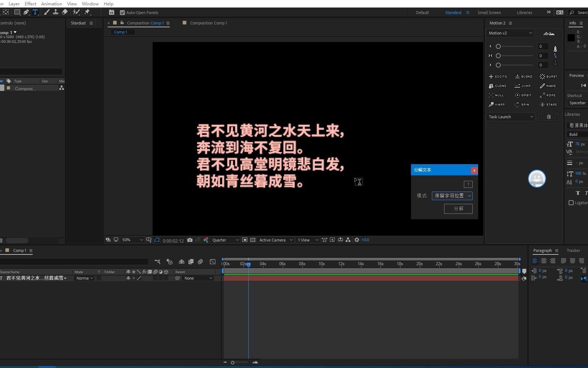This screenshot has width=588, height=368.
Task: Click reset exposure icon in viewer
Action: click(357, 240)
